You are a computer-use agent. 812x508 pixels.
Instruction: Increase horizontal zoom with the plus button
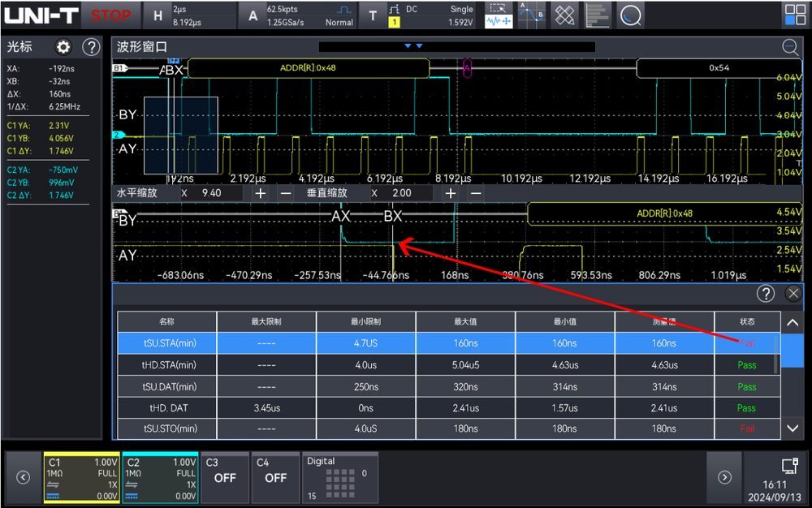(261, 193)
